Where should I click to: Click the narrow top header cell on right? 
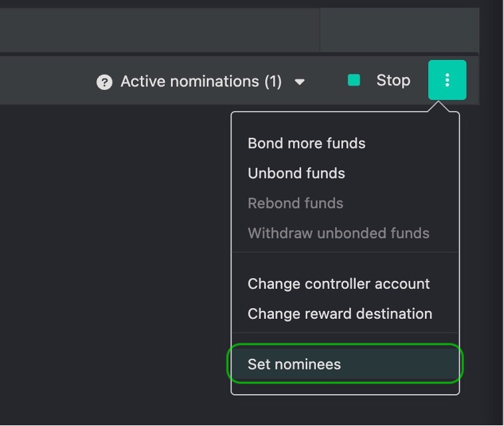399,30
